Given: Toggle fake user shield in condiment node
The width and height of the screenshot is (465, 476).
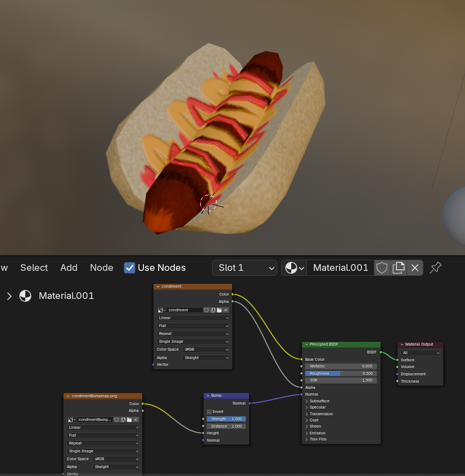Looking at the screenshot, I should point(206,310).
